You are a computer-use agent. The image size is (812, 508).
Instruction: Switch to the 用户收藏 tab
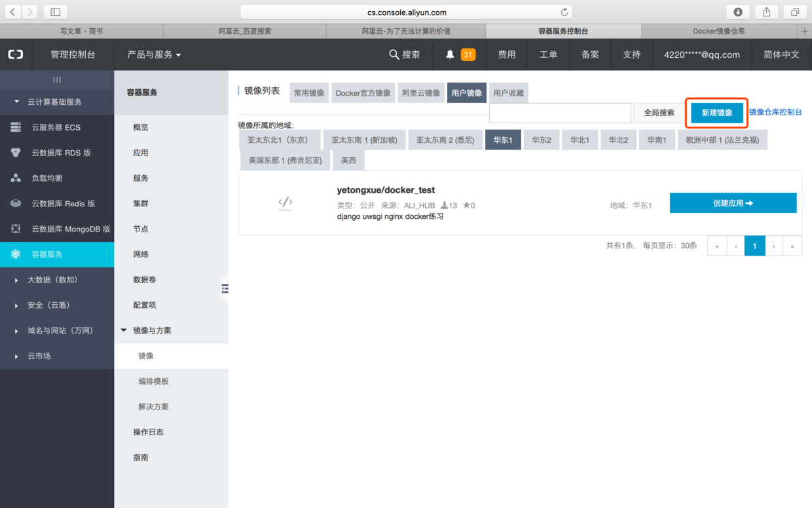click(508, 93)
